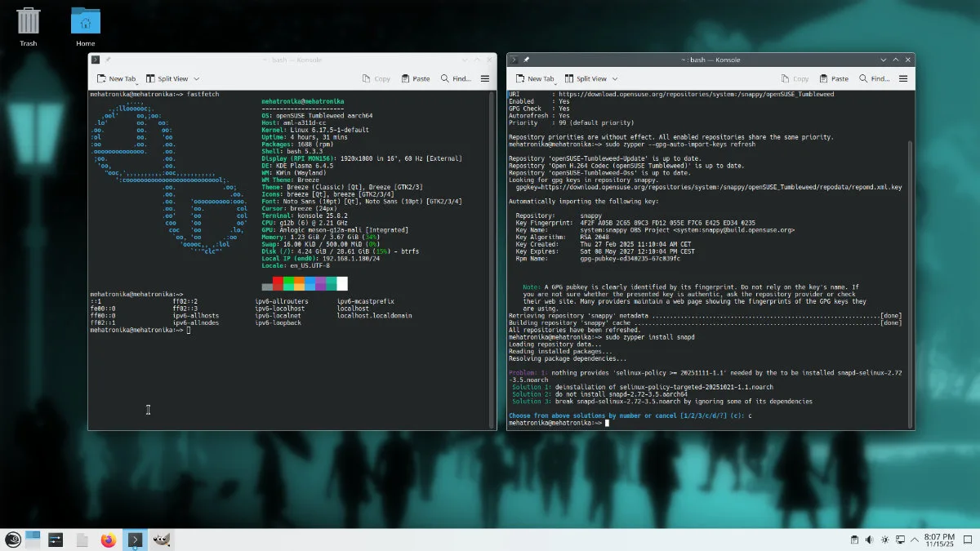Open hamburger menu in right Konsole window
Image resolution: width=980 pixels, height=551 pixels.
click(903, 78)
